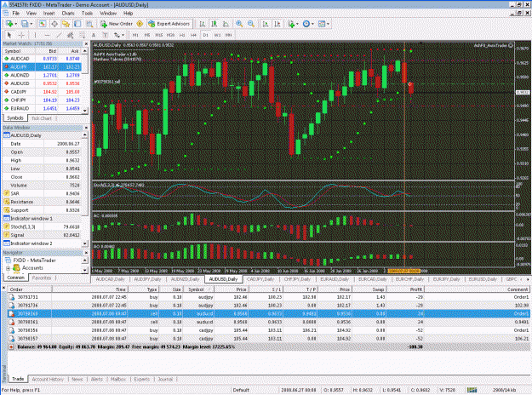
Task: Open the Periods clock dropdown
Action: coord(308,24)
